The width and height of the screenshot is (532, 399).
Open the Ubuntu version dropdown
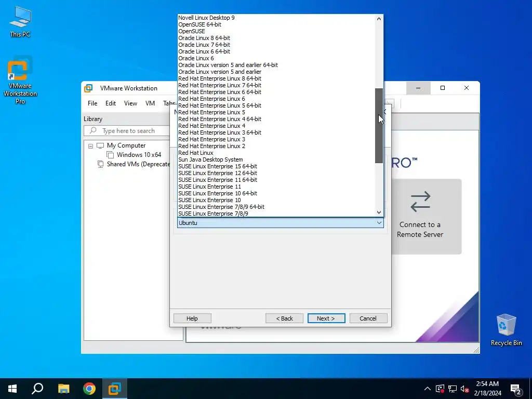(x=280, y=223)
